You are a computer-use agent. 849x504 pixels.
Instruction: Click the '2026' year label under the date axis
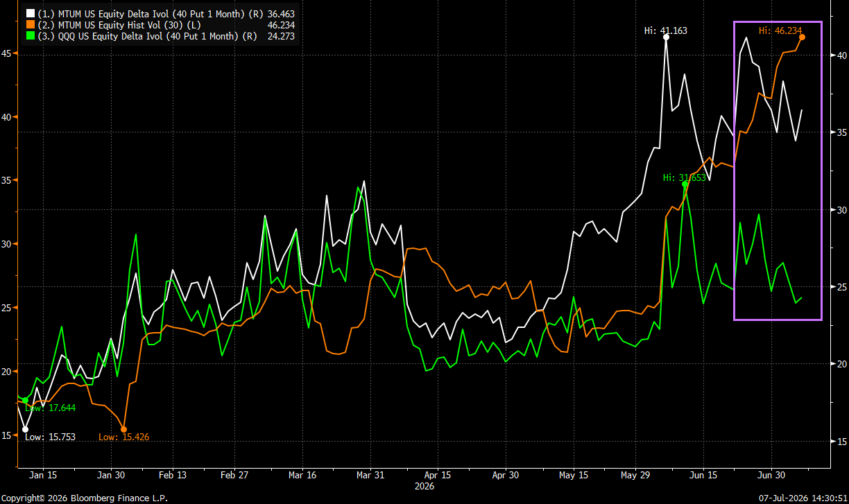tap(424, 487)
